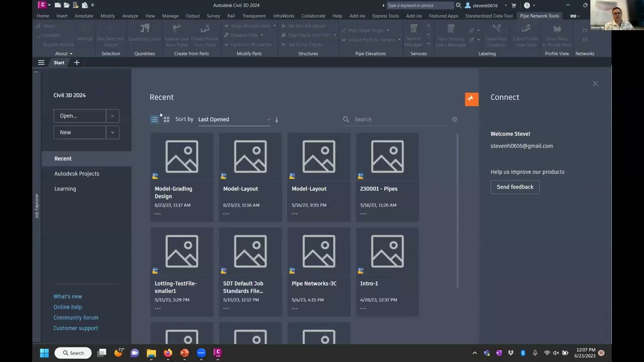Open the Civil 3D application menu button

pyautogui.click(x=42, y=5)
